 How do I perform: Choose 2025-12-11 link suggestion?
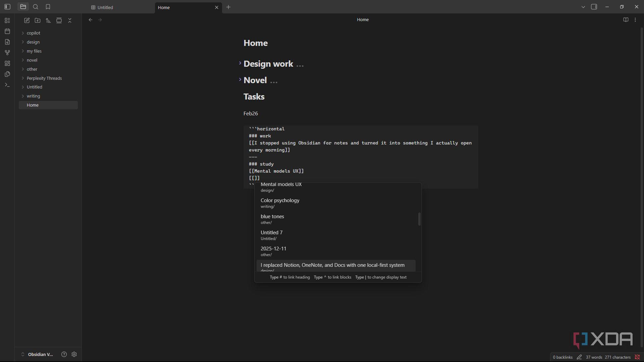(x=336, y=251)
